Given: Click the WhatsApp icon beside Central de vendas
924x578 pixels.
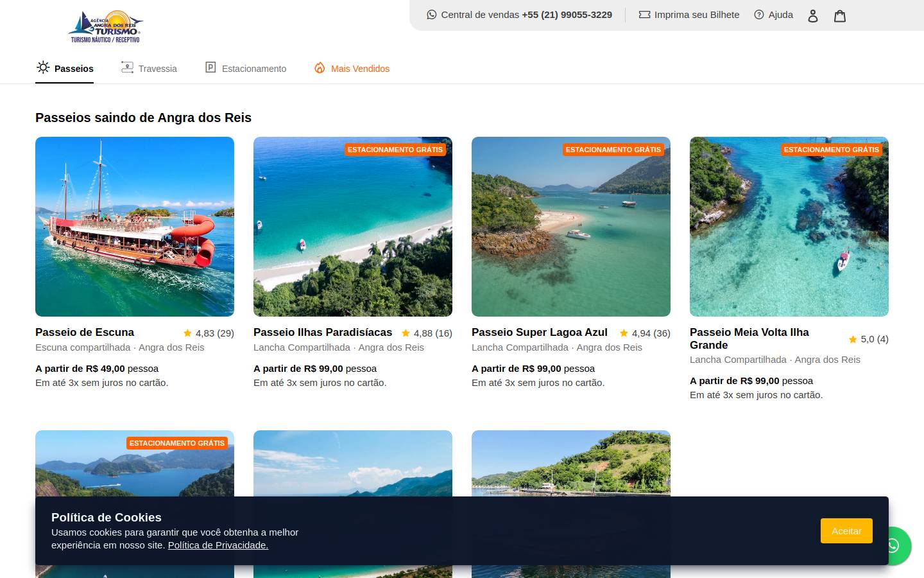Looking at the screenshot, I should 432,15.
